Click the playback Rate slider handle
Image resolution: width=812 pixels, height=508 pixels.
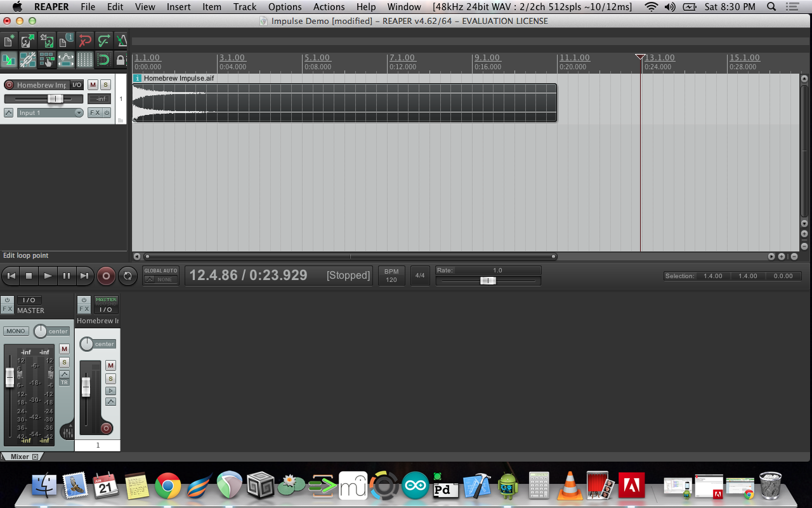488,281
